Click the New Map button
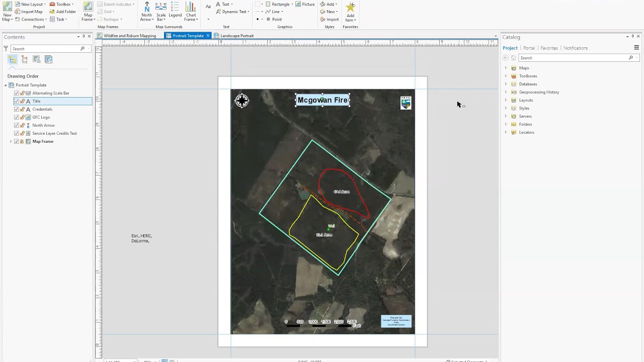 (7, 11)
